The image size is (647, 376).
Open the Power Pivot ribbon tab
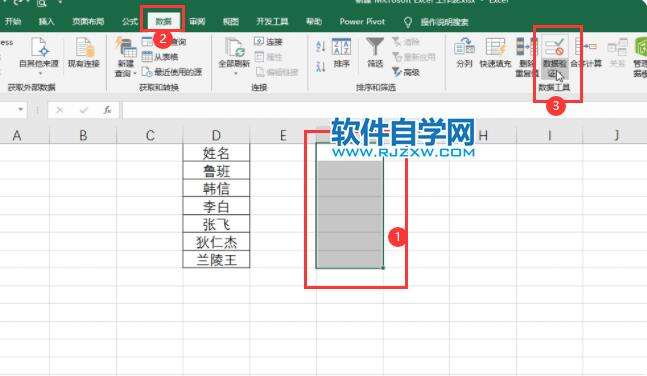362,21
